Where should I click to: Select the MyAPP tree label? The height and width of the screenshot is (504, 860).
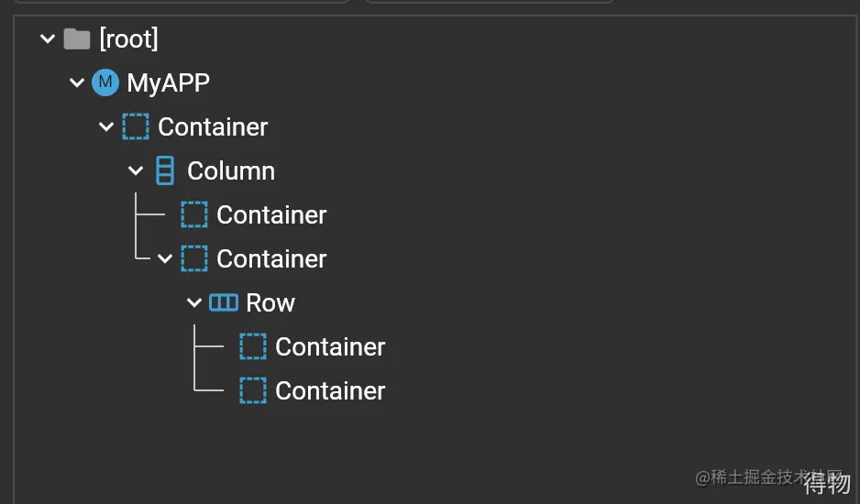pos(169,83)
